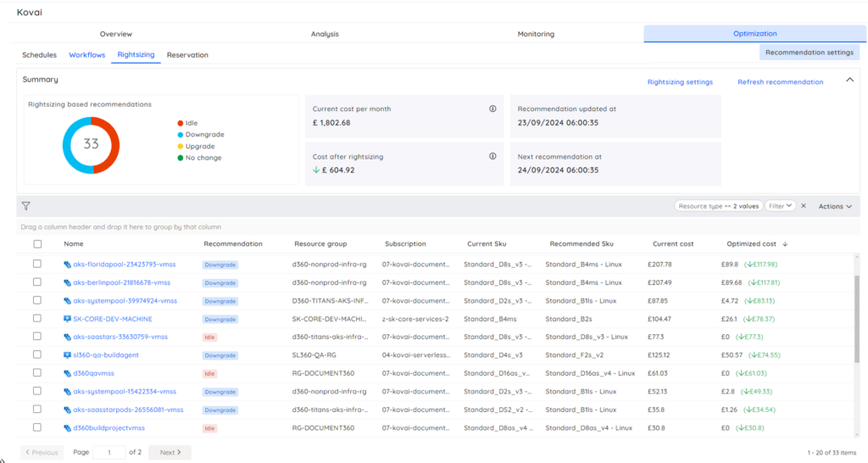Collapse the Summary panel chevron

[849, 80]
